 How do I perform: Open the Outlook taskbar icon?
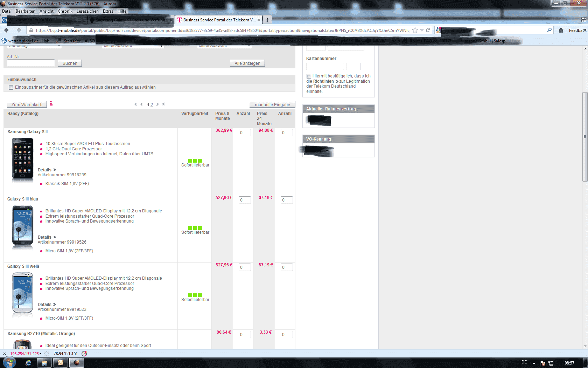(61, 363)
